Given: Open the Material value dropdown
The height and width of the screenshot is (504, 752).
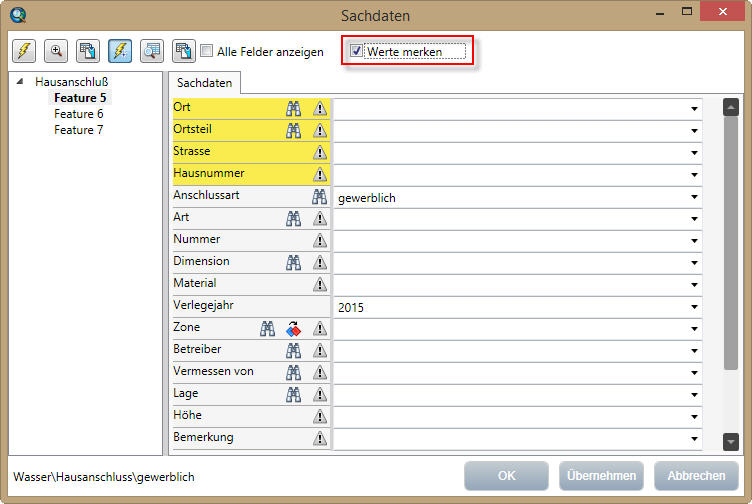Looking at the screenshot, I should [x=694, y=285].
